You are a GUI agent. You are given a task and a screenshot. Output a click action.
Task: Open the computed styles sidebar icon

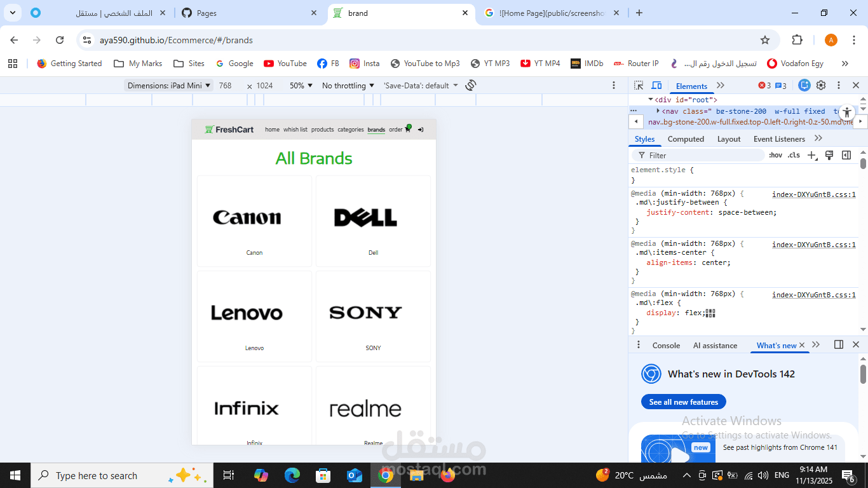pos(846,155)
